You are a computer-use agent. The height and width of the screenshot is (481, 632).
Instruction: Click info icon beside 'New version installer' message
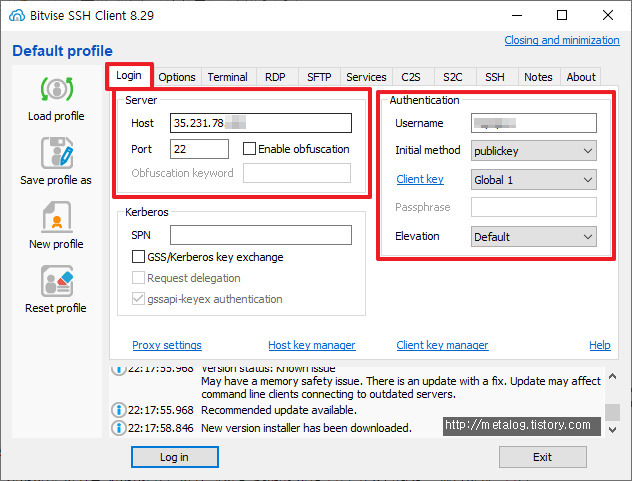[x=118, y=428]
